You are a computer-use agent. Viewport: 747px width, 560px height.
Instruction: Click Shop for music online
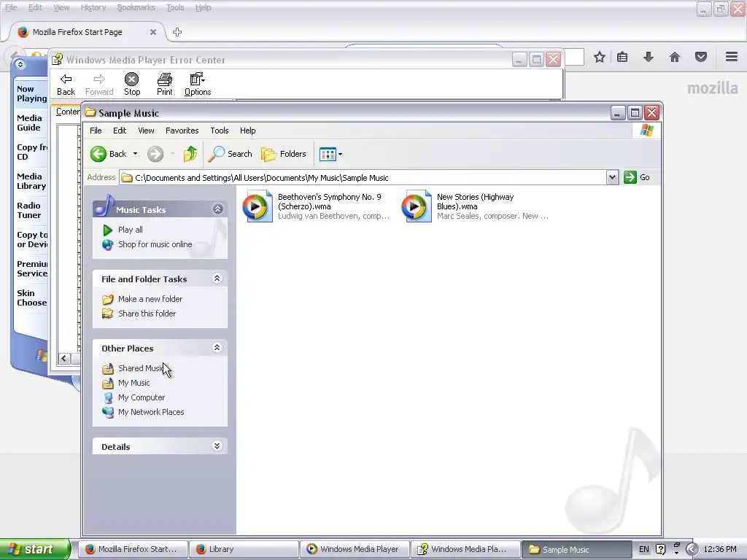[155, 244]
